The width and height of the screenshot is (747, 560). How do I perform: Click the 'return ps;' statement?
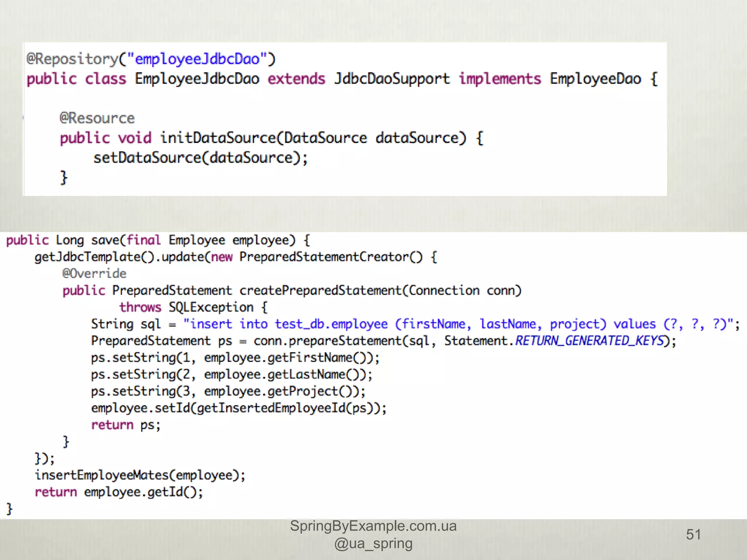(x=126, y=425)
